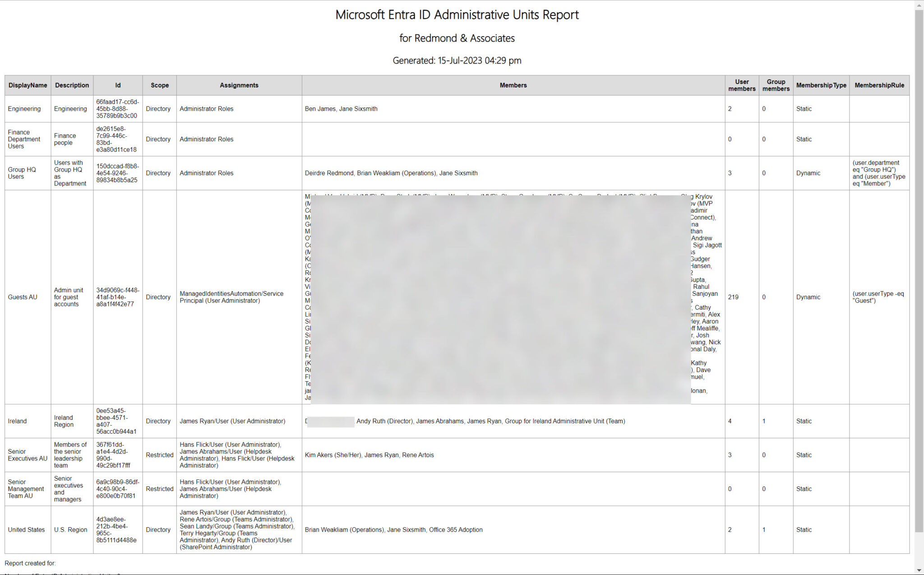924x575 pixels.
Task: Click the Generated timestamp text
Action: coord(457,60)
